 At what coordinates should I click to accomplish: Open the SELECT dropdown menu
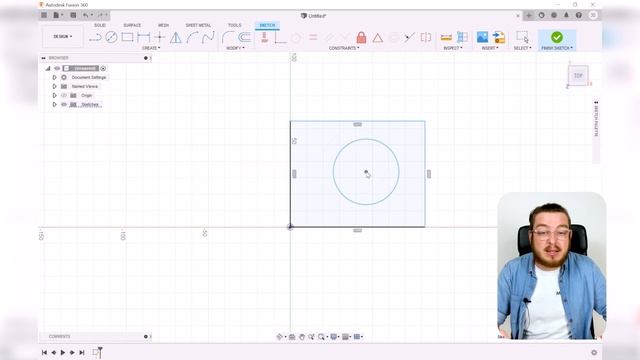pyautogui.click(x=522, y=48)
